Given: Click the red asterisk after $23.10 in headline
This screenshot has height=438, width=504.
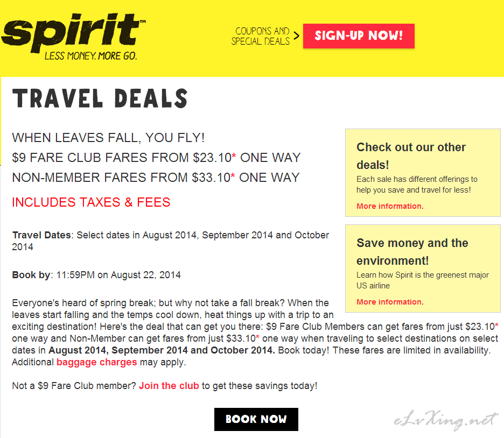Looking at the screenshot, I should pyautogui.click(x=234, y=155).
